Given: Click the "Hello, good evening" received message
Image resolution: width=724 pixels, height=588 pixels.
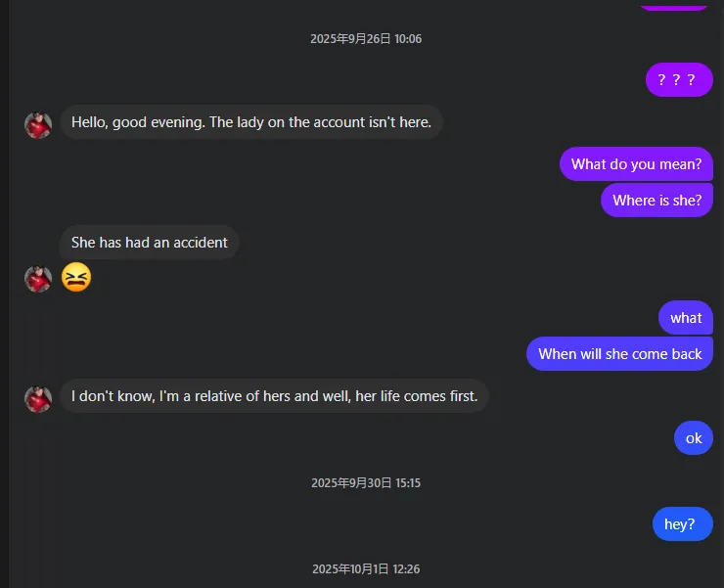Looking at the screenshot, I should 251,122.
